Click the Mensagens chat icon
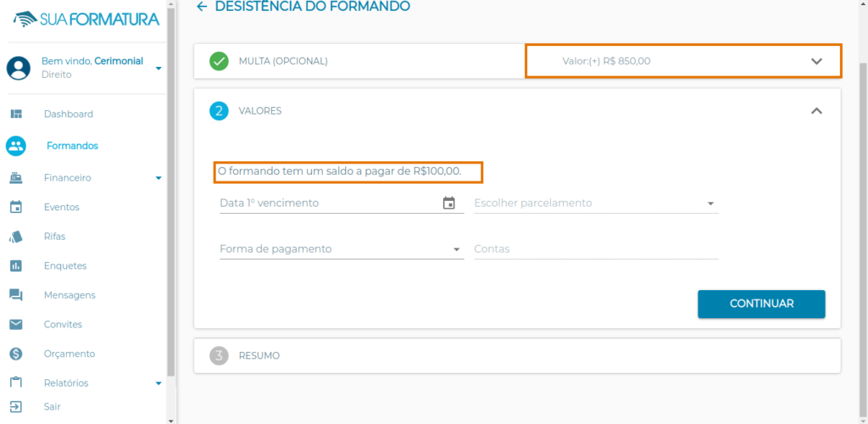This screenshot has height=424, width=868. pos(16,295)
